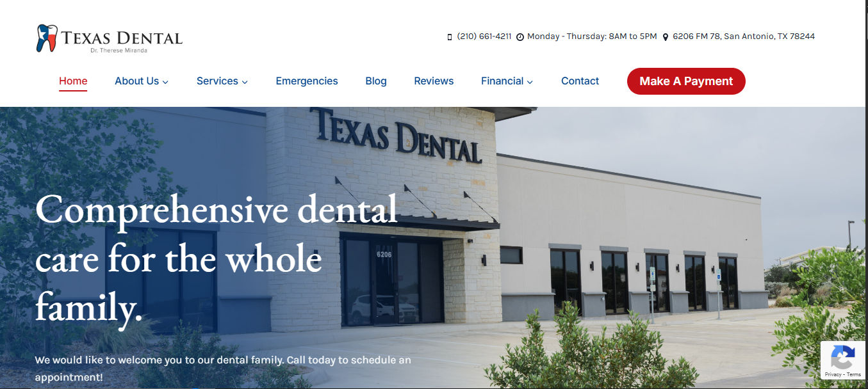Screen dimensions: 868x389
Task: Click the reCAPTCHA Privacy link
Action: [833, 374]
